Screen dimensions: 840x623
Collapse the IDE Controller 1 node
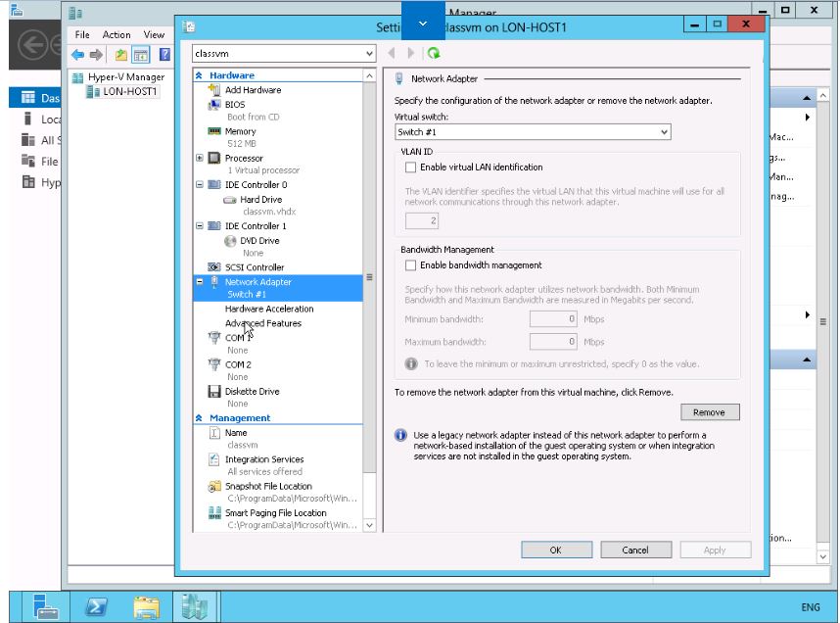tap(200, 226)
